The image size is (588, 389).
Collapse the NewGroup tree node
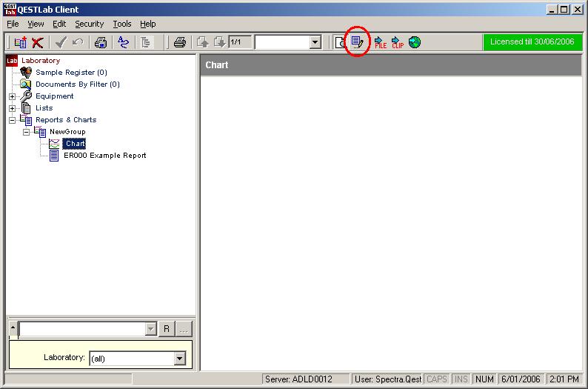25,132
